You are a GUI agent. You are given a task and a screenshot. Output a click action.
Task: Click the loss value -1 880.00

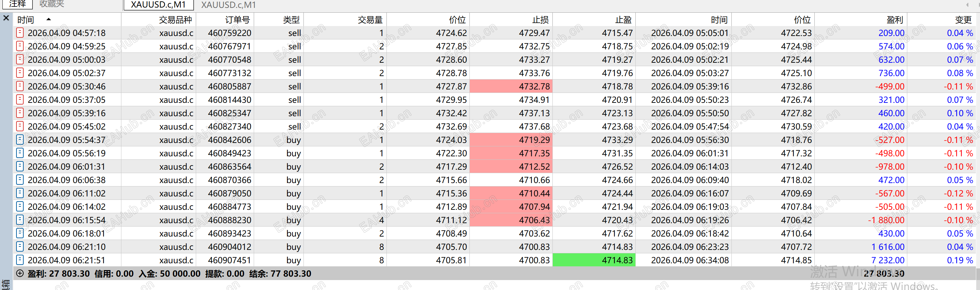click(x=886, y=220)
